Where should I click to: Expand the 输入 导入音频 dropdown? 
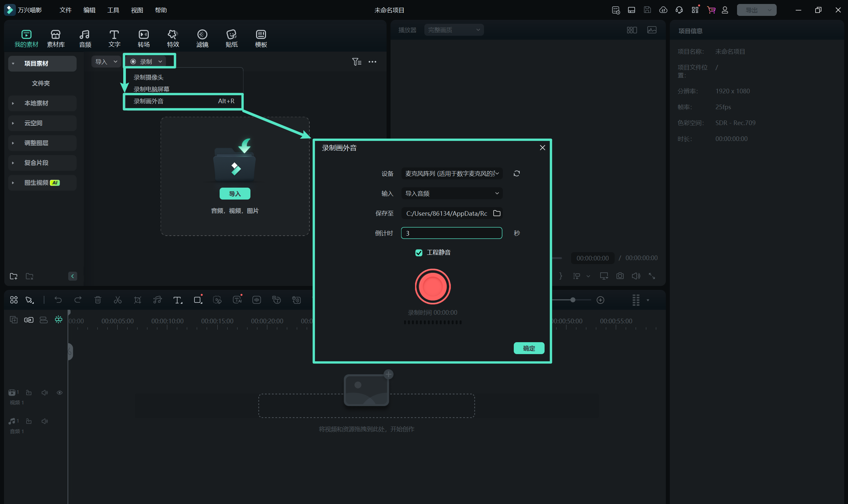click(451, 193)
